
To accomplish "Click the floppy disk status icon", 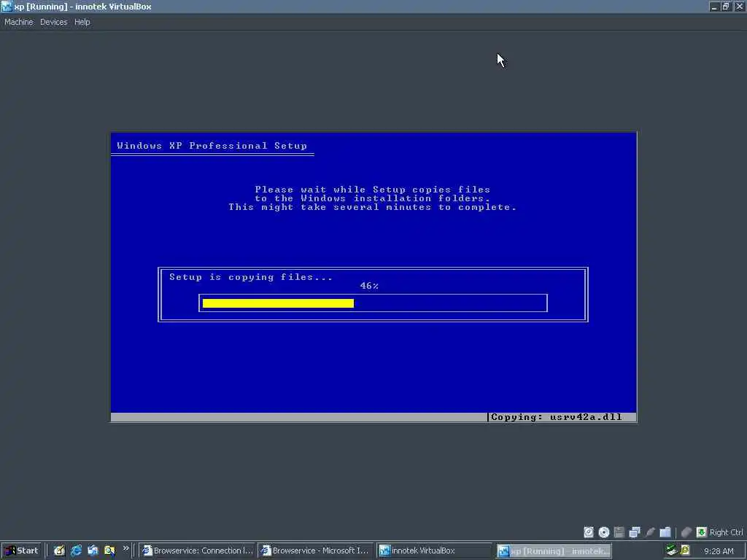I will tap(619, 532).
